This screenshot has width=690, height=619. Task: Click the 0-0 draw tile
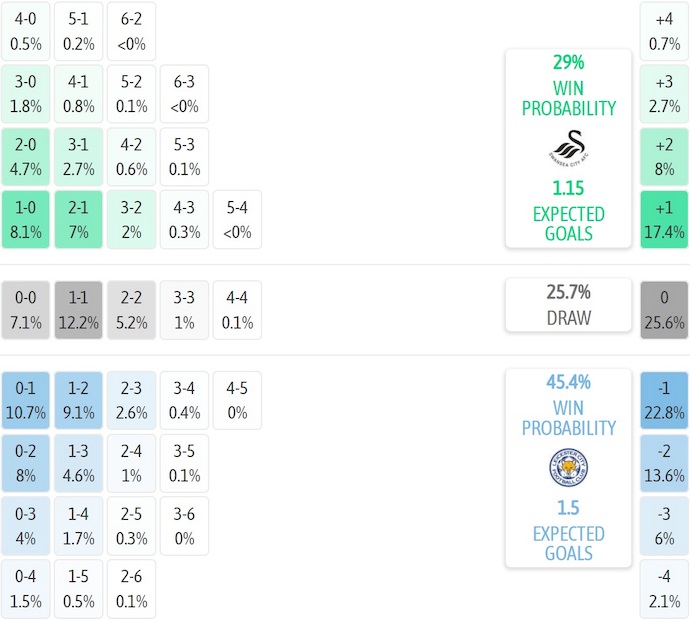tap(26, 310)
